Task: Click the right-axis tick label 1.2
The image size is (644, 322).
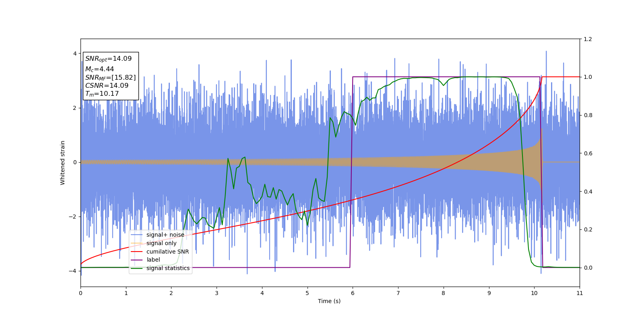Action: (588, 39)
